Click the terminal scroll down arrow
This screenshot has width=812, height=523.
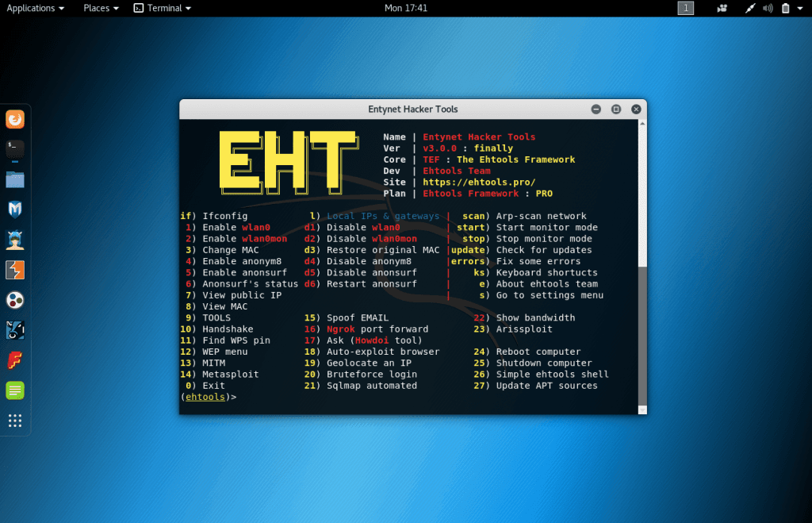[x=642, y=410]
